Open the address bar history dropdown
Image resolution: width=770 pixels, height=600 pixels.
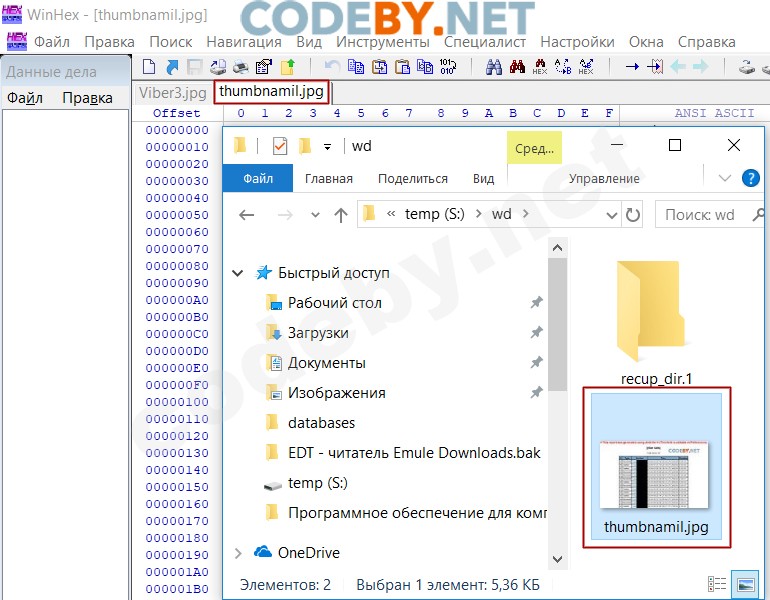click(x=610, y=214)
